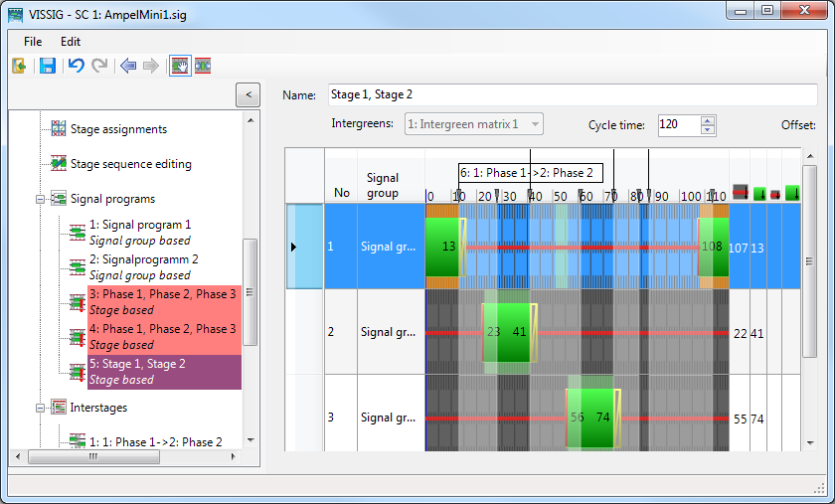Click the Stage sequence editing icon

[59, 164]
